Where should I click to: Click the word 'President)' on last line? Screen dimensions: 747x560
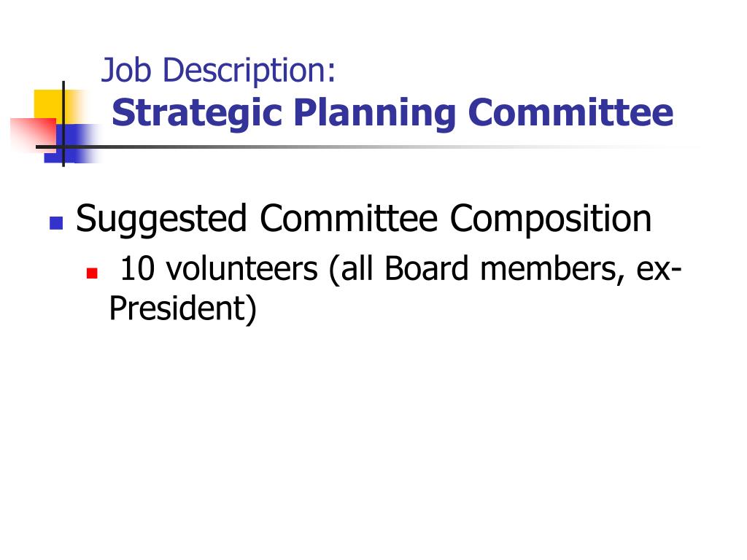(x=183, y=309)
